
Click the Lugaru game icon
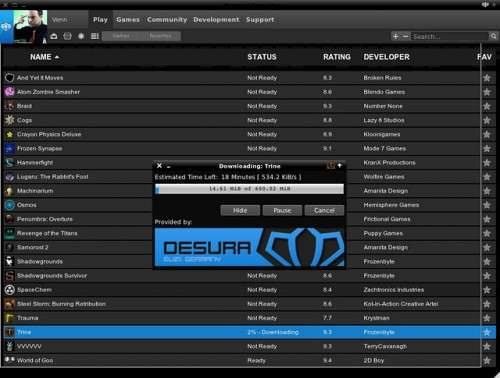coord(10,177)
